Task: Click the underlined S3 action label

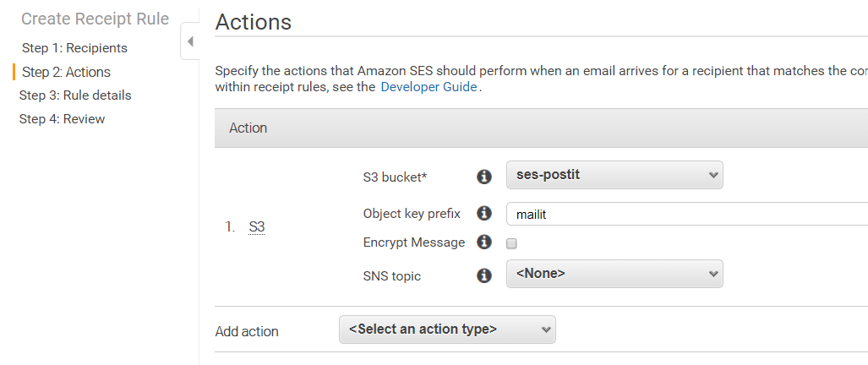Action: click(x=257, y=227)
